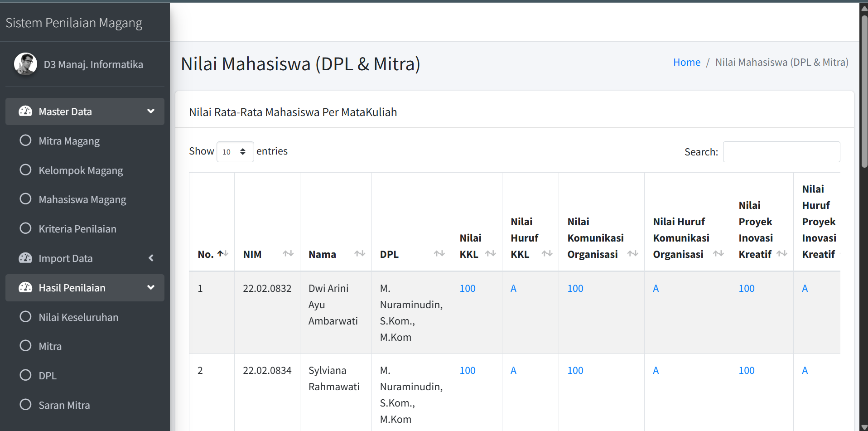Sort by Nilai Huruf KKL icon
The image size is (868, 431).
[x=547, y=254]
